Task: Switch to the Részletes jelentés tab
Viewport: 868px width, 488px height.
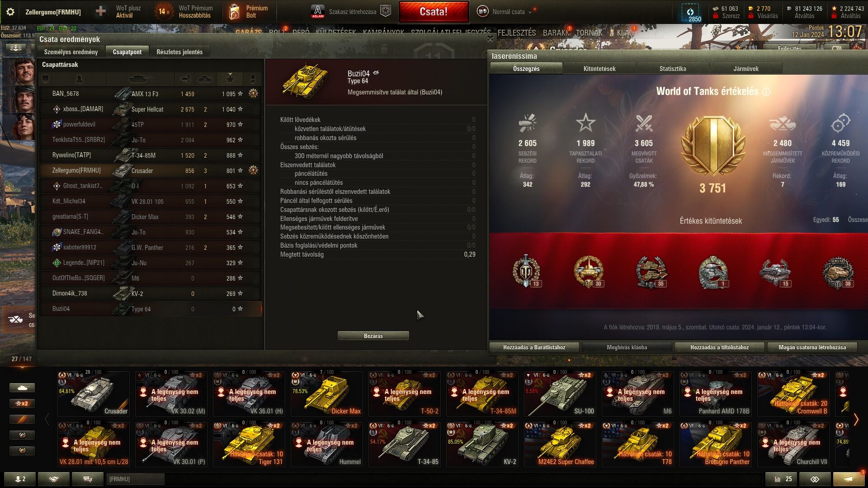Action: pyautogui.click(x=179, y=52)
